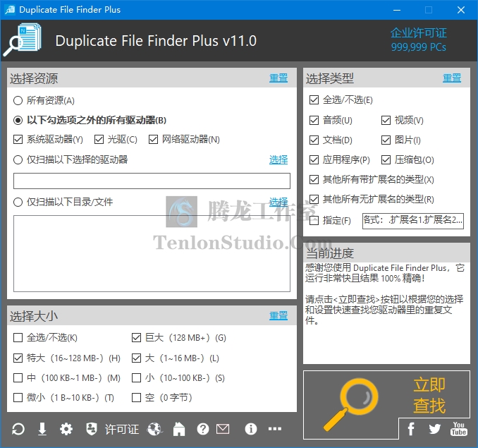Screen dimensions: 478x448
Task: Click the 当前进度 panel heading
Action: click(x=330, y=253)
